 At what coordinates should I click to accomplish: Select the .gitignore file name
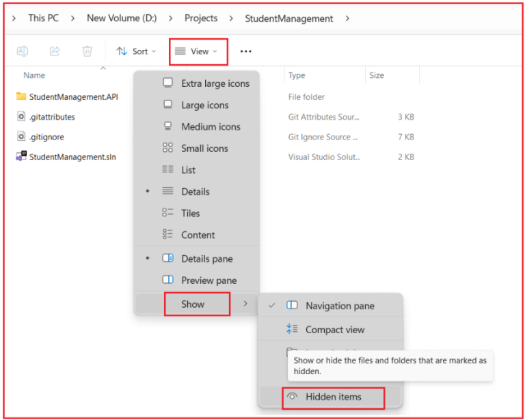pos(46,137)
